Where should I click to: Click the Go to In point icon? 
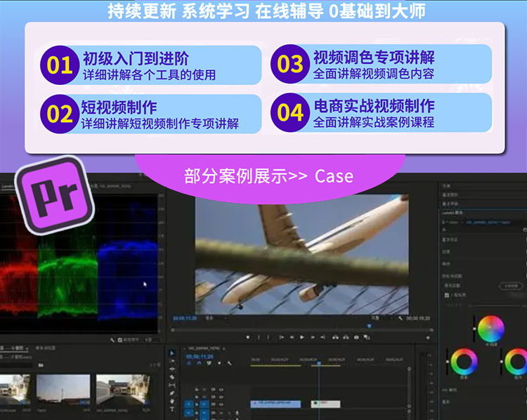click(281, 337)
